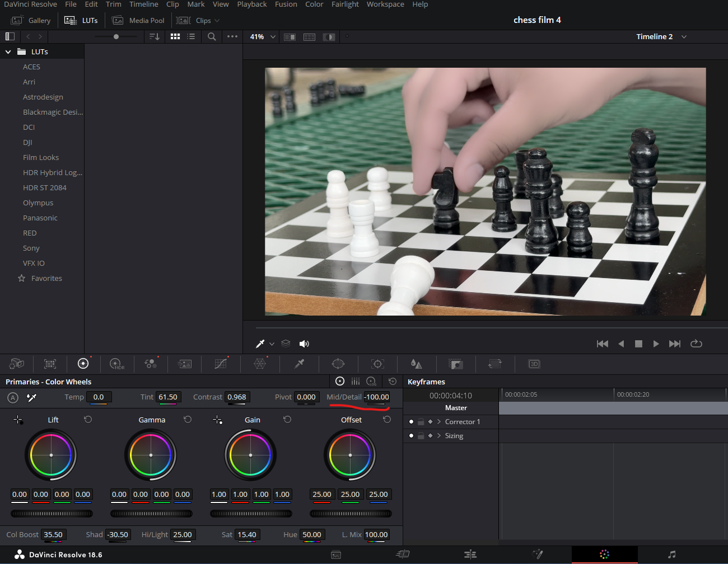Click the LUT search magnifier icon
728x564 pixels.
pos(212,36)
